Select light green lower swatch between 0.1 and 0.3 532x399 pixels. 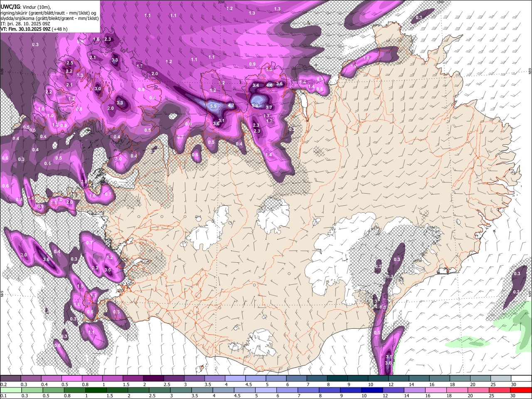pos(11,390)
